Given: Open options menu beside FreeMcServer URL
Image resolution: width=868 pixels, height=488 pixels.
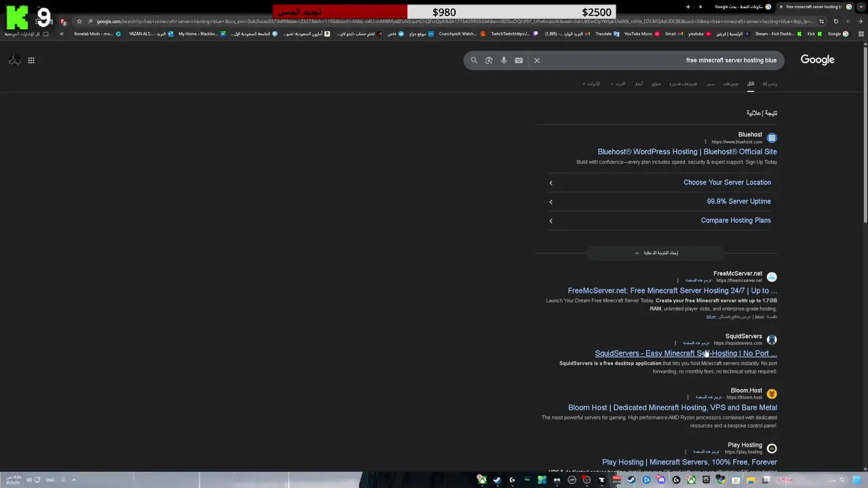Looking at the screenshot, I should click(x=677, y=281).
